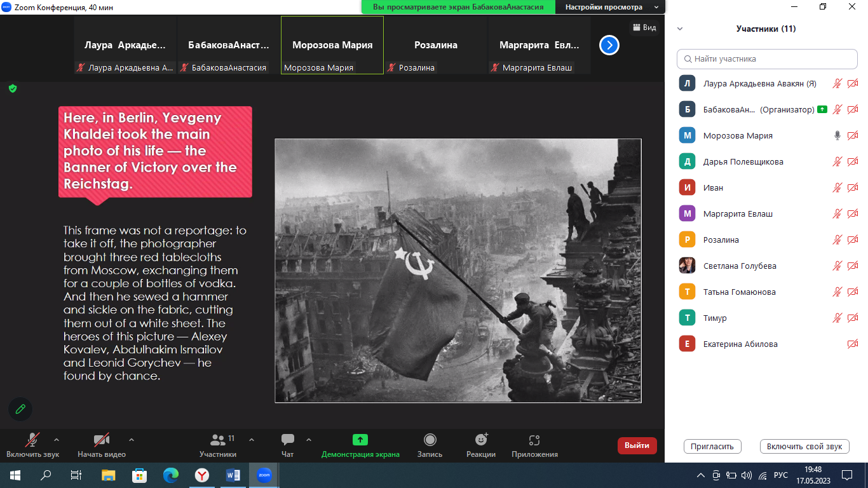Image resolution: width=868 pixels, height=488 pixels.
Task: Click green screen-share badge next to Организатор
Action: (822, 109)
